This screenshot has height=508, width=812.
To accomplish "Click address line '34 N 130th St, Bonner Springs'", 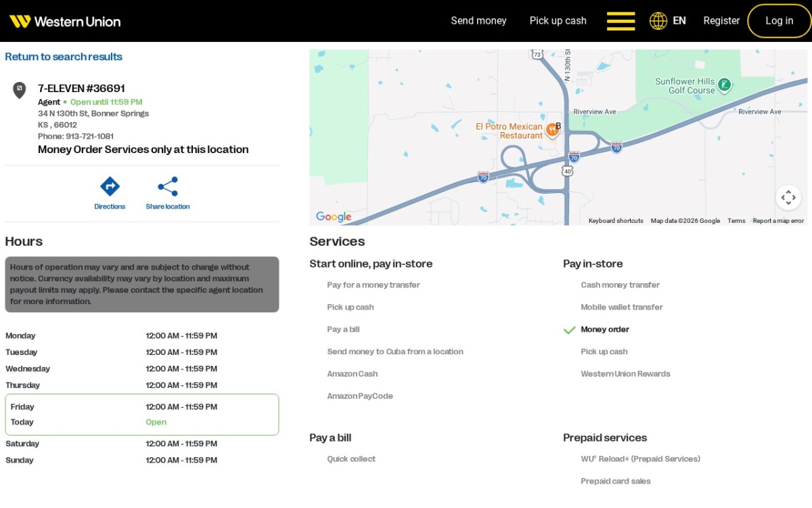I will (x=93, y=114).
